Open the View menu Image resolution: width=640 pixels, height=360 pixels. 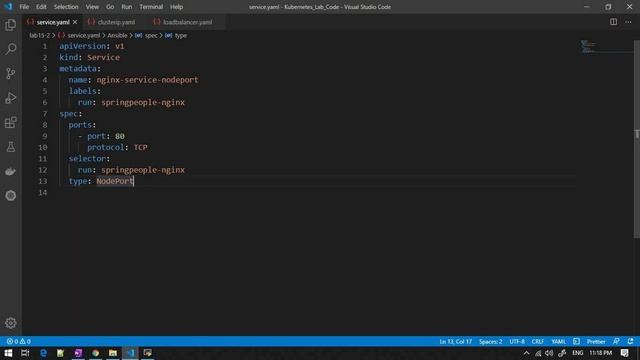click(92, 7)
